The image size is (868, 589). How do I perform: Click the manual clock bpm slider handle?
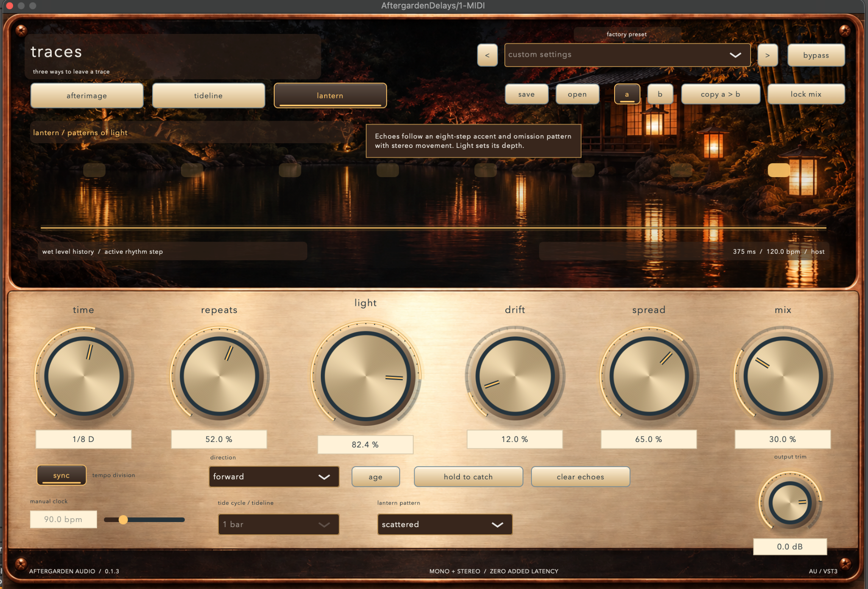coord(123,520)
